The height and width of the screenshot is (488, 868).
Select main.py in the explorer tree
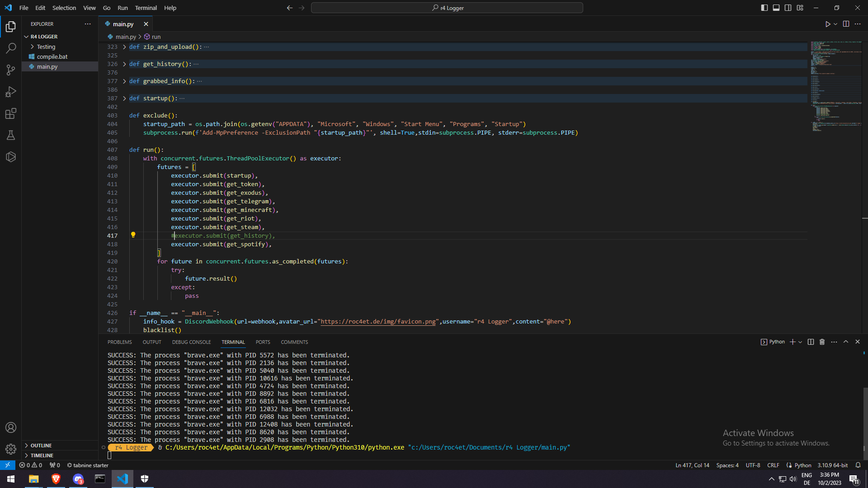pyautogui.click(x=60, y=66)
